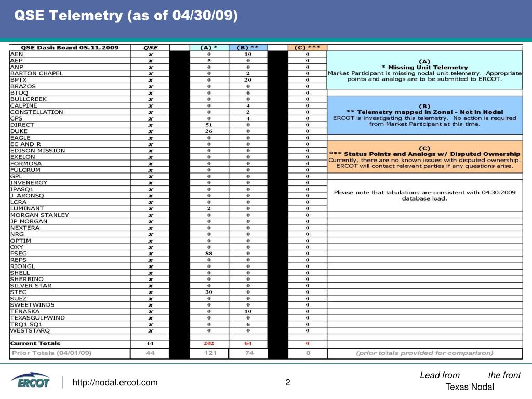Click the Texas Nodal footer text

click(x=470, y=387)
